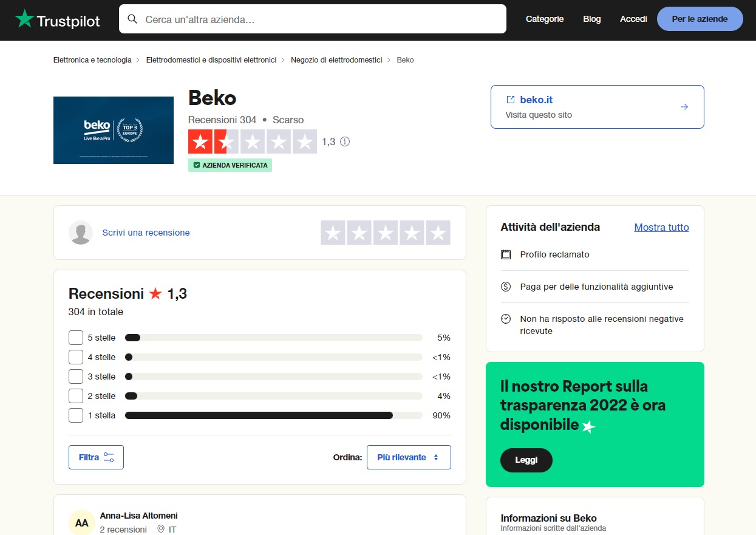The image size is (756, 535).
Task: Click the 1 stella rating bar
Action: click(x=273, y=415)
